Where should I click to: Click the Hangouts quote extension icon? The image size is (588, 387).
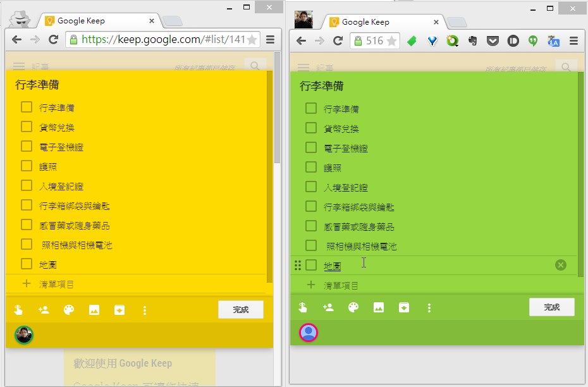tap(533, 40)
